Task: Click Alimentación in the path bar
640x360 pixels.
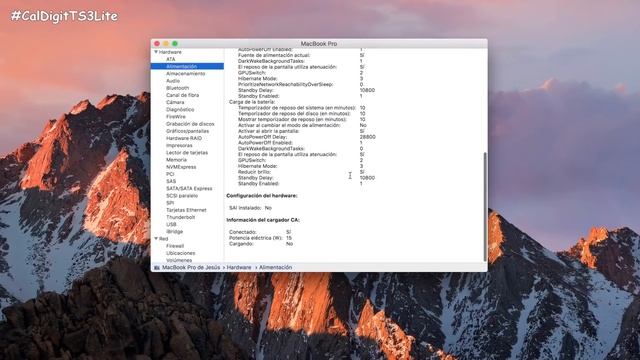Action: (276, 268)
